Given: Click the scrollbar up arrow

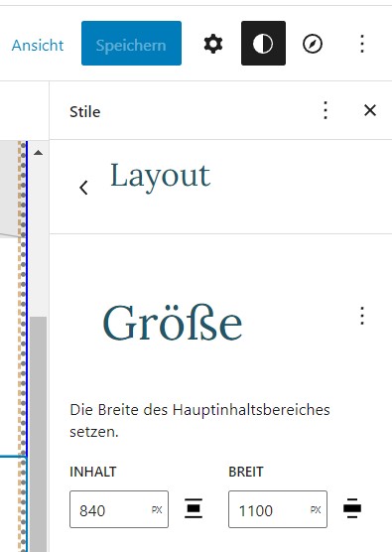Looking at the screenshot, I should [38, 153].
